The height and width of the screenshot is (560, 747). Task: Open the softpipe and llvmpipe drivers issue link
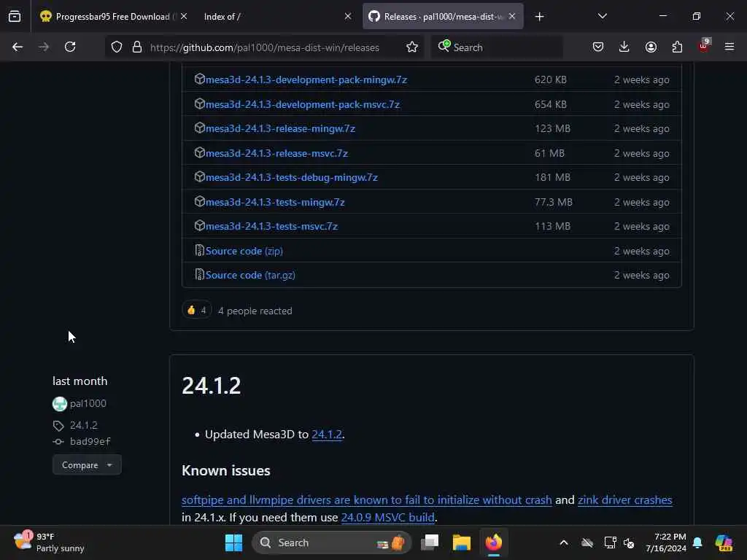click(367, 500)
